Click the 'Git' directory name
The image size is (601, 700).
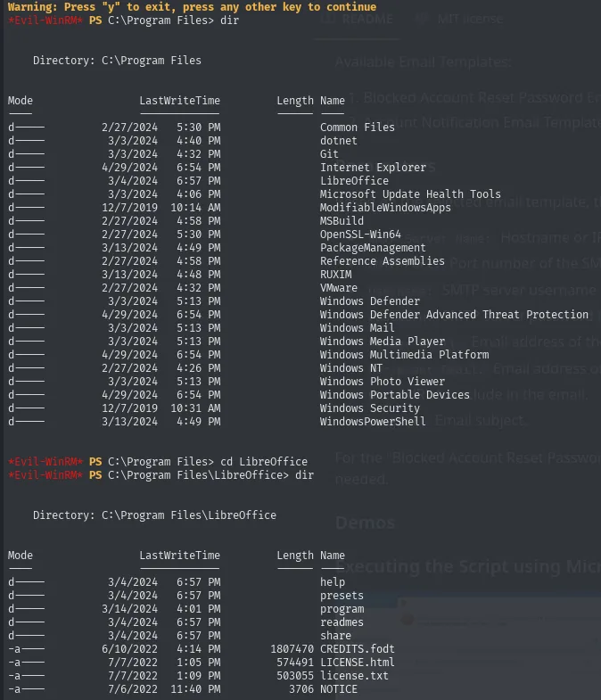[x=329, y=154]
